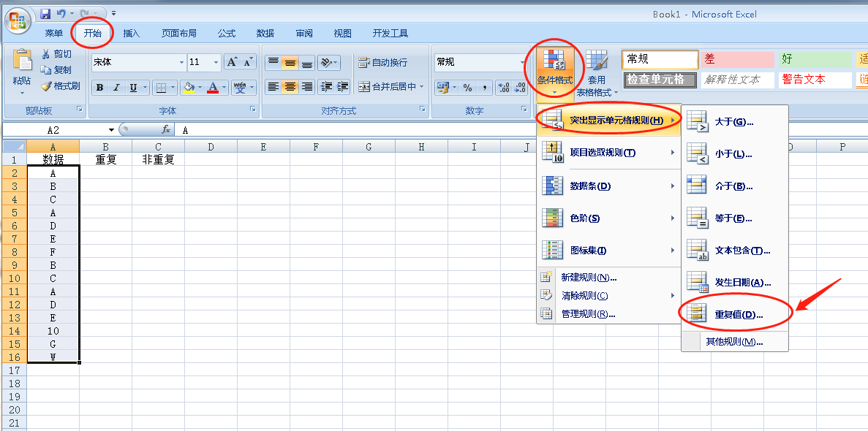Select the Format Painter (格式刷)
The height and width of the screenshot is (431, 868).
(x=61, y=86)
